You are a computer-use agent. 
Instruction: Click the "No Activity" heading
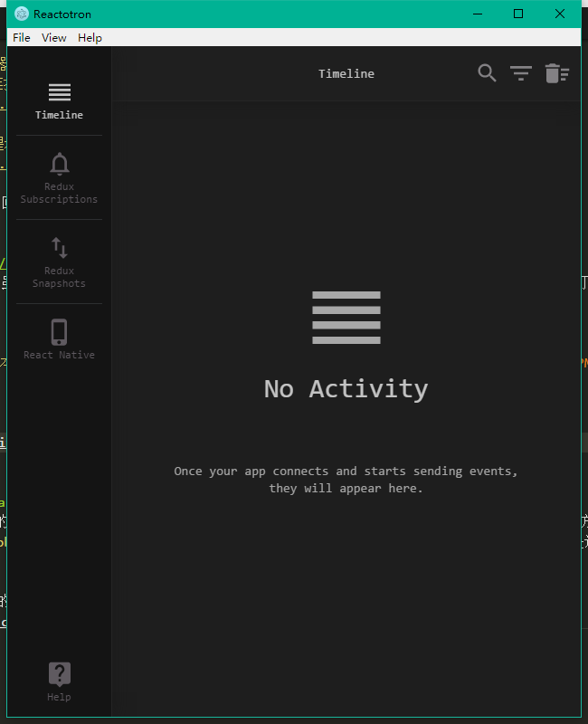tap(346, 389)
